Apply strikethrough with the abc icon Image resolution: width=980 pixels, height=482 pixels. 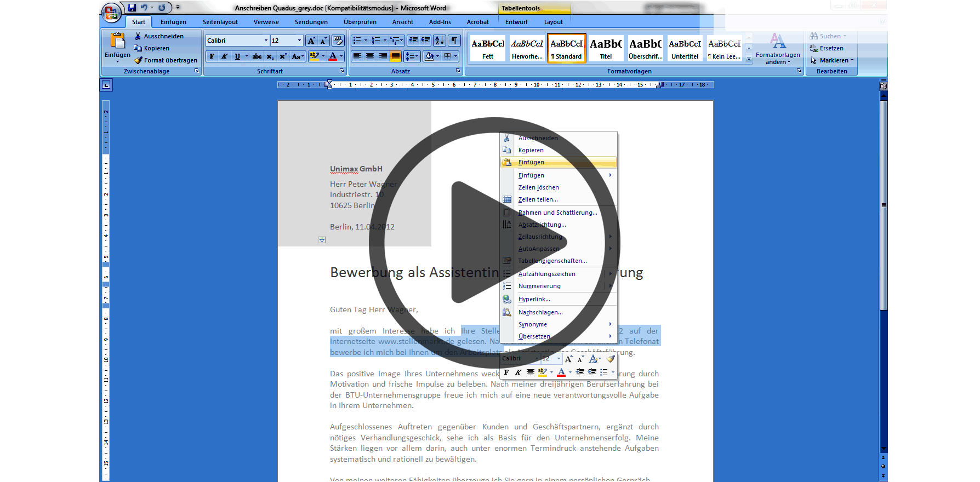coord(257,56)
